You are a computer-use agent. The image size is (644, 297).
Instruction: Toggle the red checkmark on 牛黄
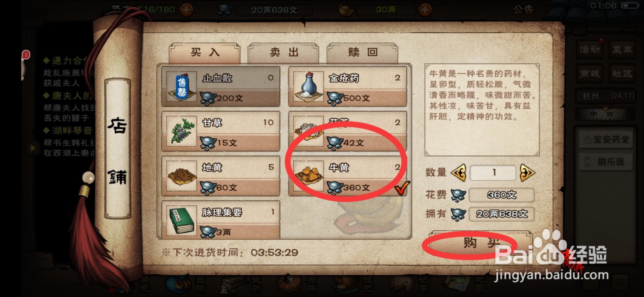click(x=402, y=188)
